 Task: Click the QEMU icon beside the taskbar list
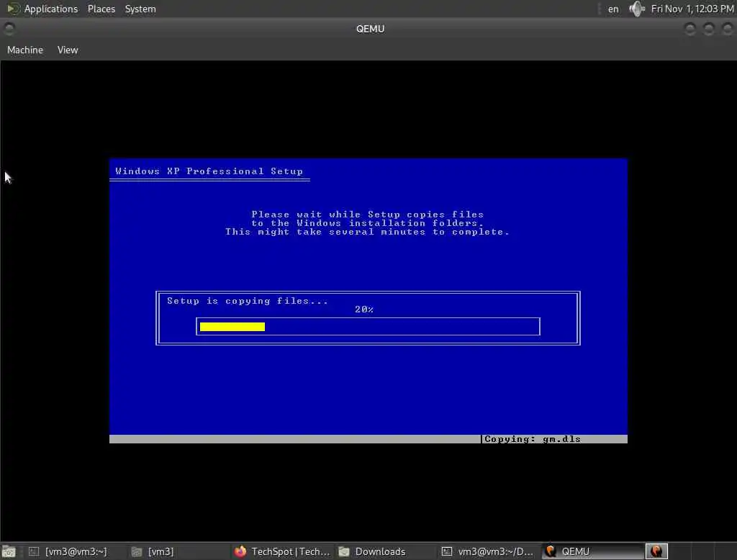coord(656,551)
